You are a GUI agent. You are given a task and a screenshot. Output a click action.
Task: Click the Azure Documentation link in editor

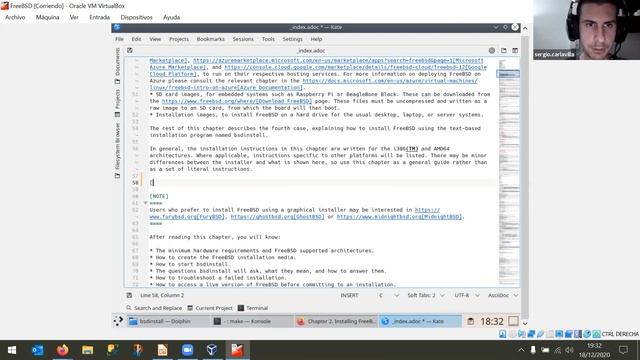(x=270, y=87)
